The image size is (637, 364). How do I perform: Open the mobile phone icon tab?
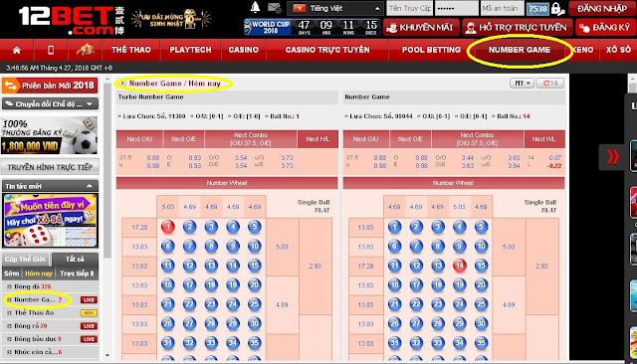(x=51, y=50)
